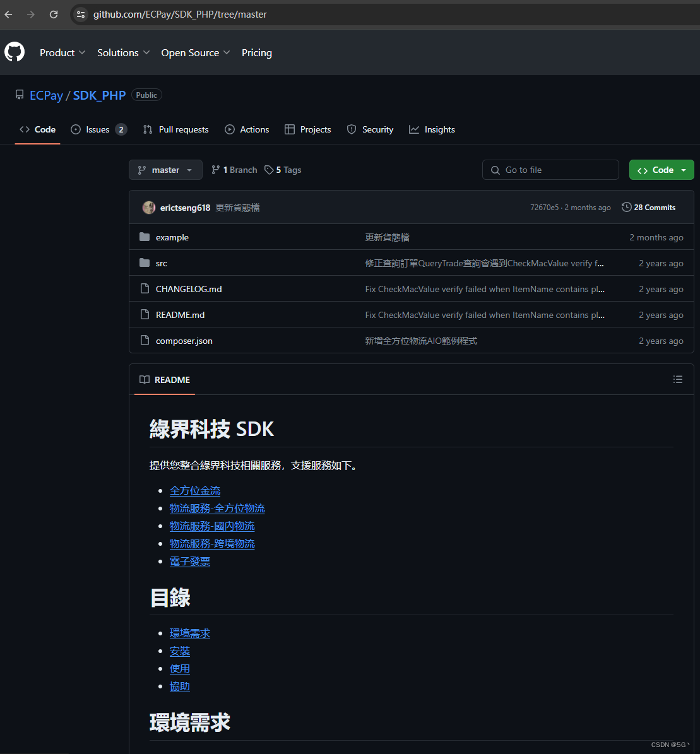Jump to the 使用 section link
Image resolution: width=700 pixels, height=754 pixels.
[180, 669]
